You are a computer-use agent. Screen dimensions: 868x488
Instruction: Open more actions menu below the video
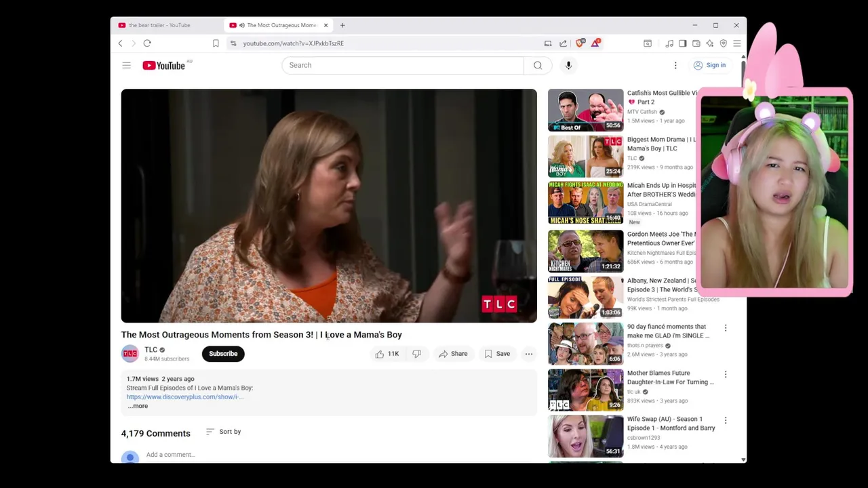(529, 354)
